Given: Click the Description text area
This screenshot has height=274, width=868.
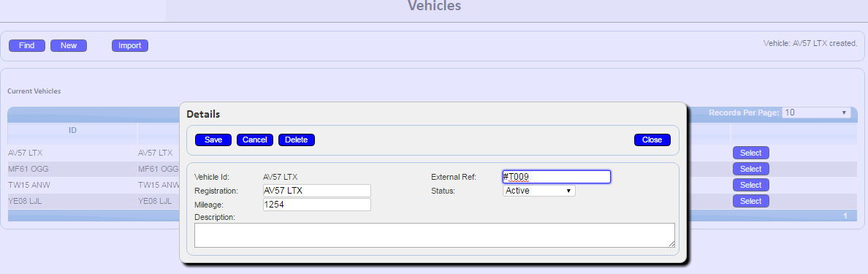Looking at the screenshot, I should pos(435,235).
